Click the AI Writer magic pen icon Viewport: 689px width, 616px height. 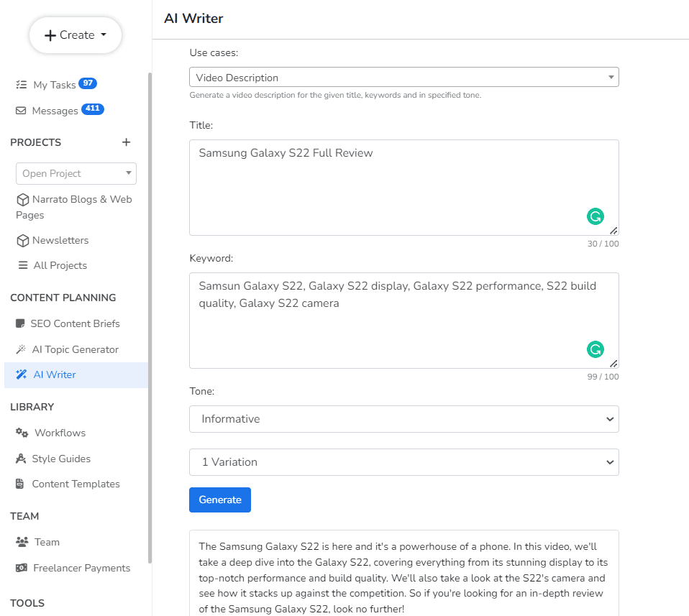coord(21,374)
